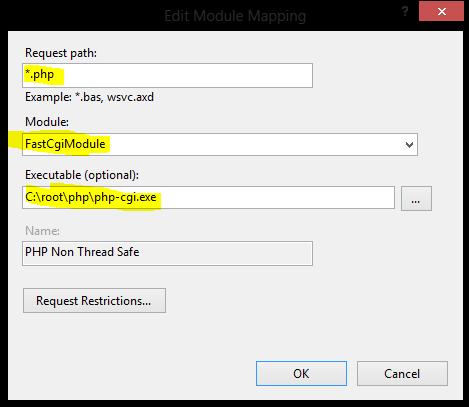Expand the Module dropdown arrow

click(409, 145)
